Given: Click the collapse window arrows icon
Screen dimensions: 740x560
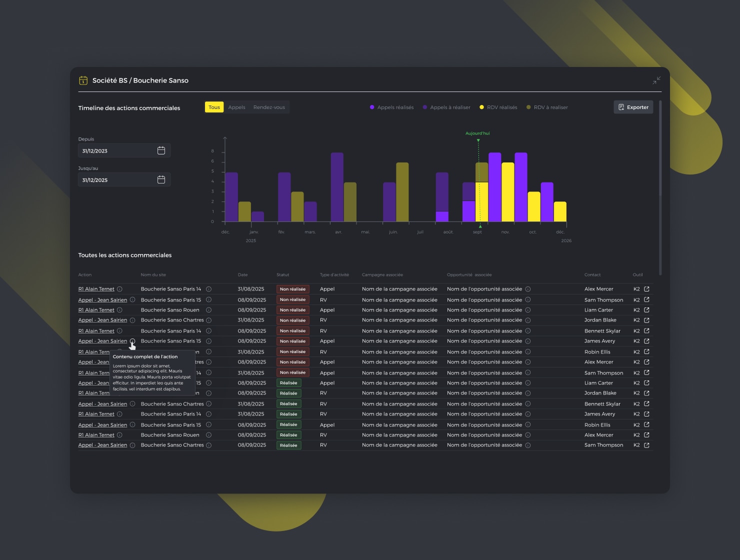Looking at the screenshot, I should pyautogui.click(x=656, y=80).
